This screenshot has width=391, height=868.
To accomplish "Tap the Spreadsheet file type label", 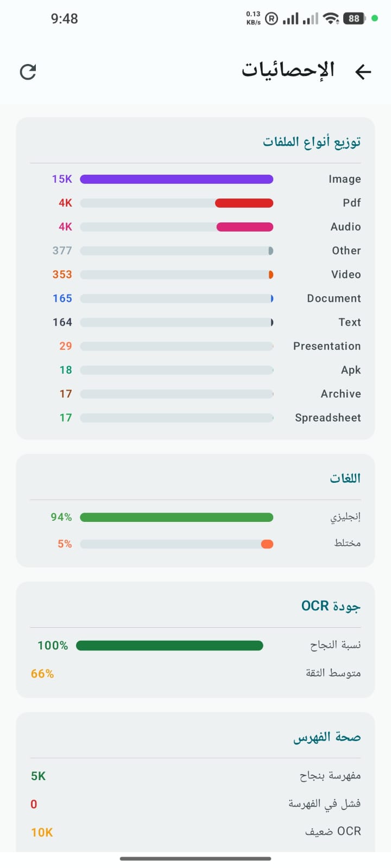I will coord(327,418).
